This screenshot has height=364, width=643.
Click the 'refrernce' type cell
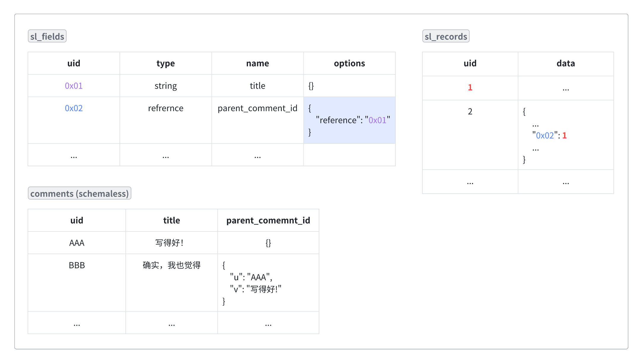pyautogui.click(x=165, y=108)
